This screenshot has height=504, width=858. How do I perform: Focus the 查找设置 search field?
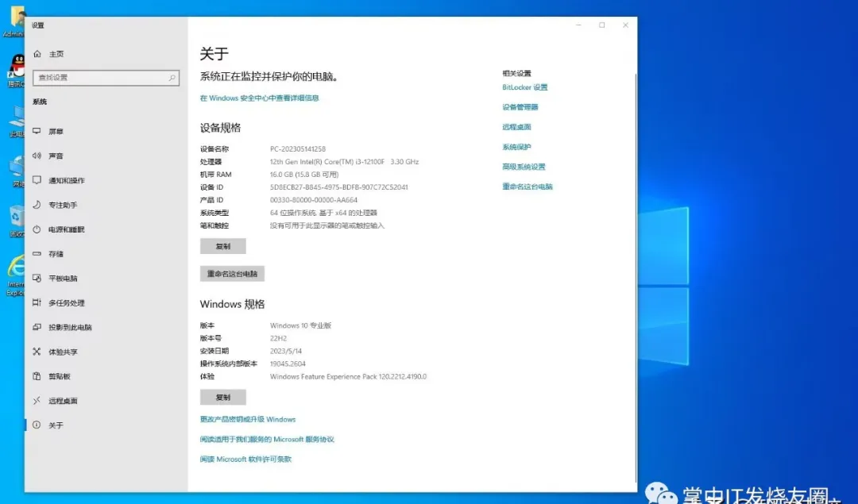(x=106, y=78)
